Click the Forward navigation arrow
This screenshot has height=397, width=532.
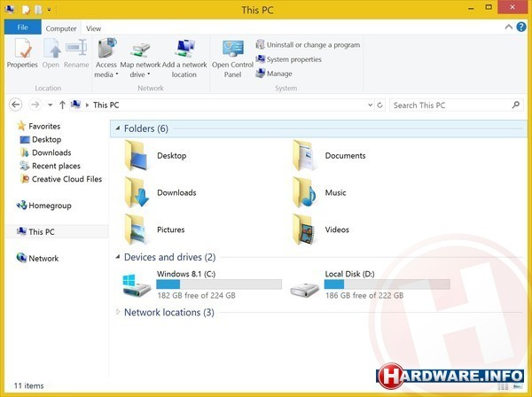click(x=35, y=105)
